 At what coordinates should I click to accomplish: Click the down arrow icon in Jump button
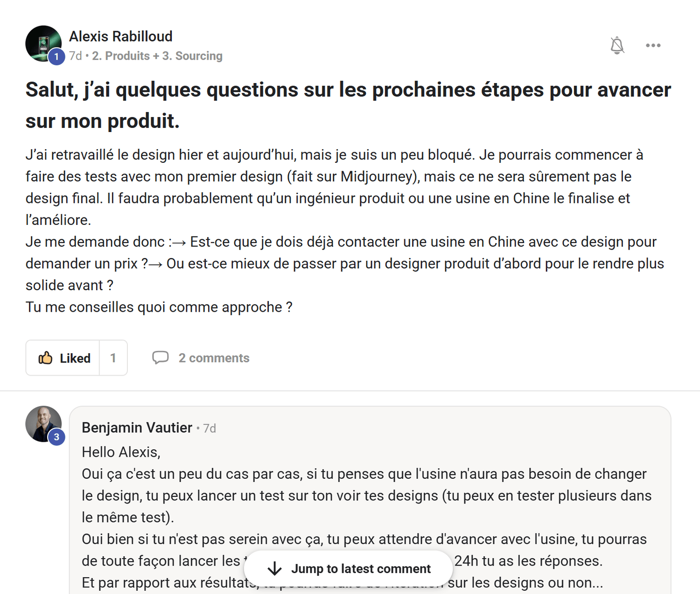(274, 569)
